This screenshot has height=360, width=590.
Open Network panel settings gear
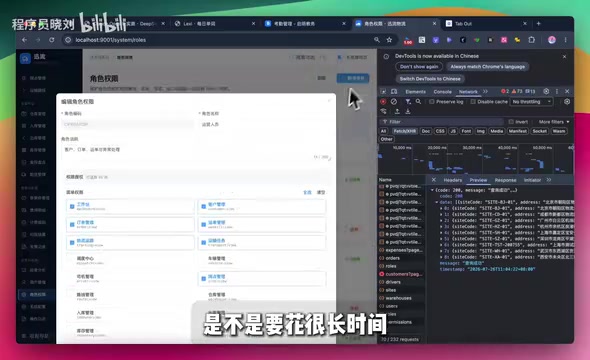point(567,102)
